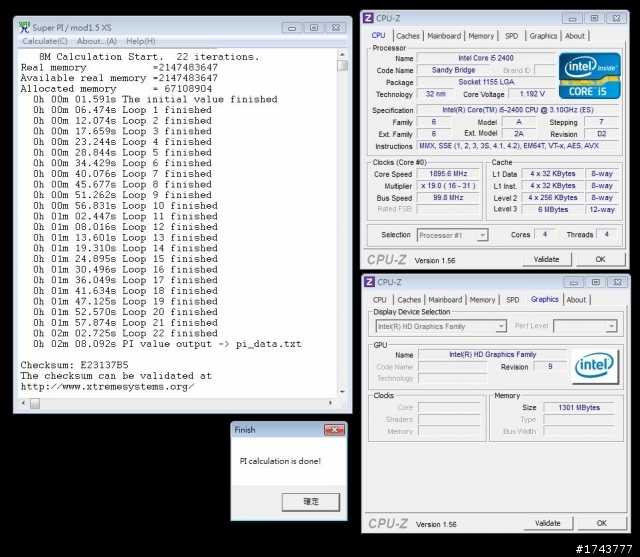The image size is (640, 557).
Task: Open the Calculate(C) menu in Super PI
Action: pyautogui.click(x=45, y=41)
